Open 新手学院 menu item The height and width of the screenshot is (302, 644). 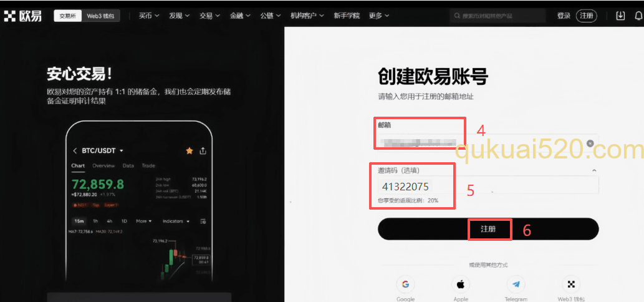[347, 16]
